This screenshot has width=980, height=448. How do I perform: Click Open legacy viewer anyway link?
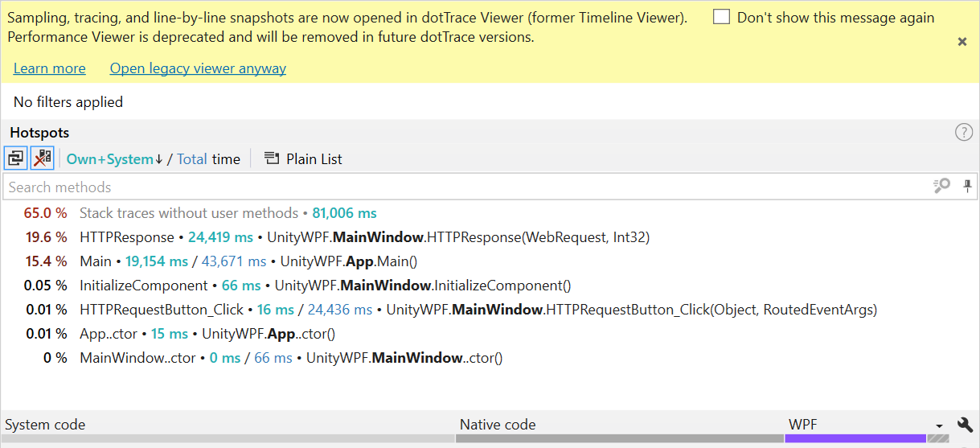tap(198, 68)
